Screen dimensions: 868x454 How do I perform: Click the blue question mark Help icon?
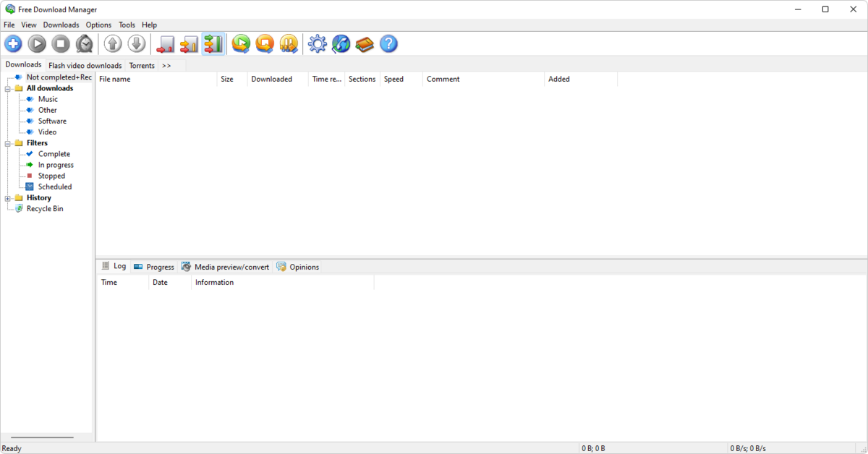pos(388,44)
